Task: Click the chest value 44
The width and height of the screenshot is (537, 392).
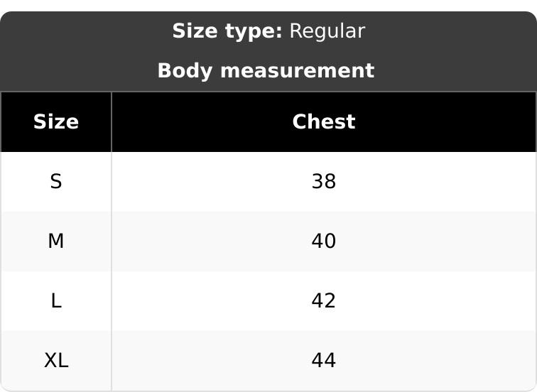Action: (323, 361)
